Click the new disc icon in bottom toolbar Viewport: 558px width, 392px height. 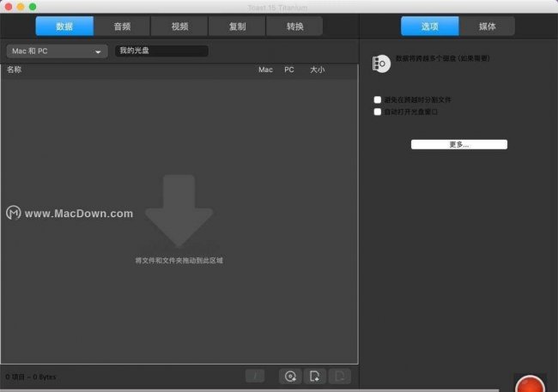[290, 376]
